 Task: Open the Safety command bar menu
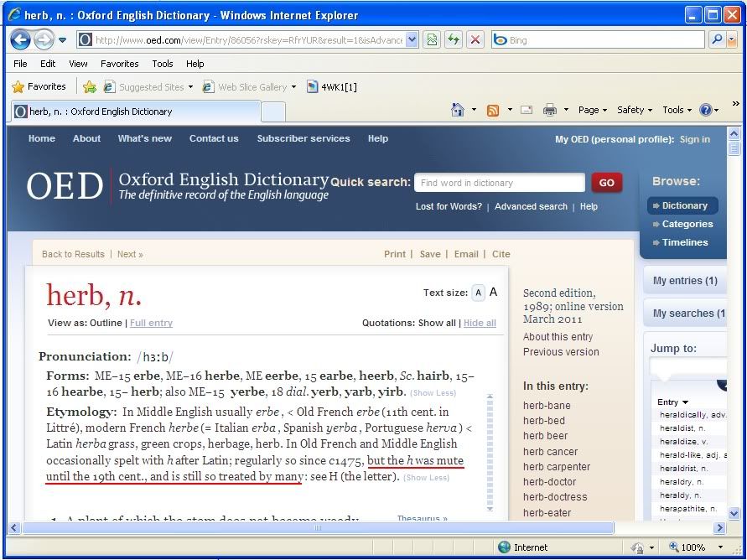(634, 110)
